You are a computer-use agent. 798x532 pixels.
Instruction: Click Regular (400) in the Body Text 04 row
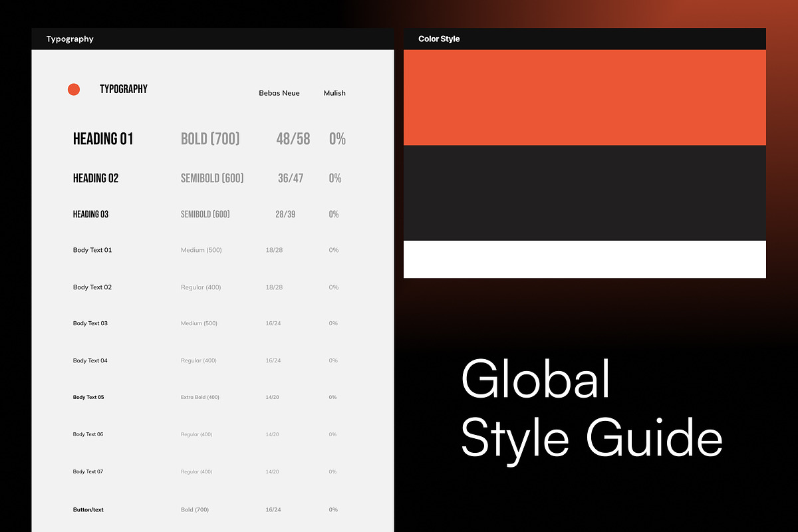199,360
